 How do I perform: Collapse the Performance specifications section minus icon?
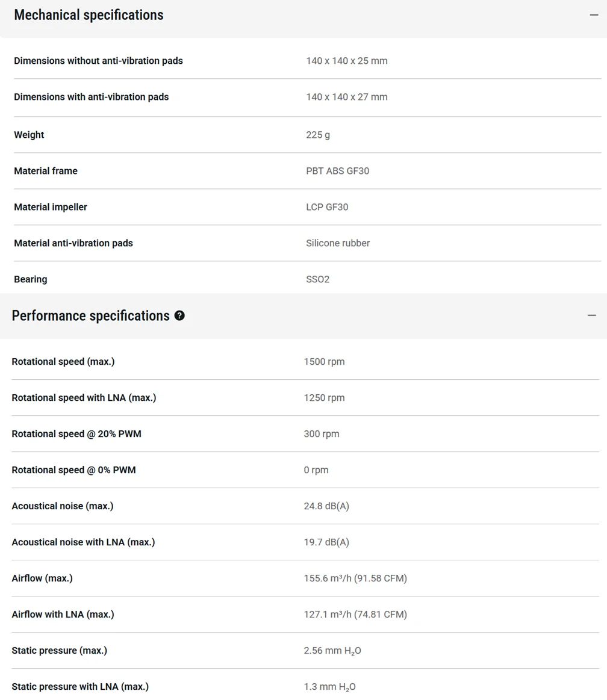tap(592, 315)
